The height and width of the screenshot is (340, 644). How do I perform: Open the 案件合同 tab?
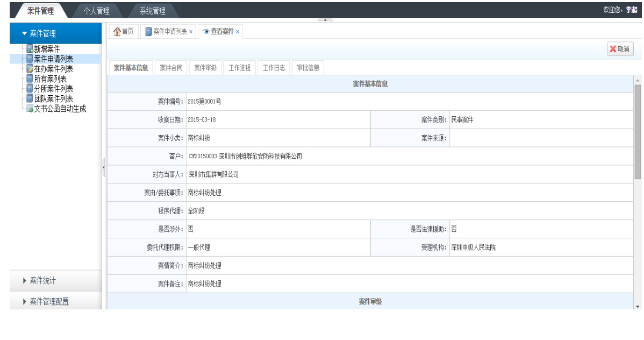click(x=171, y=68)
